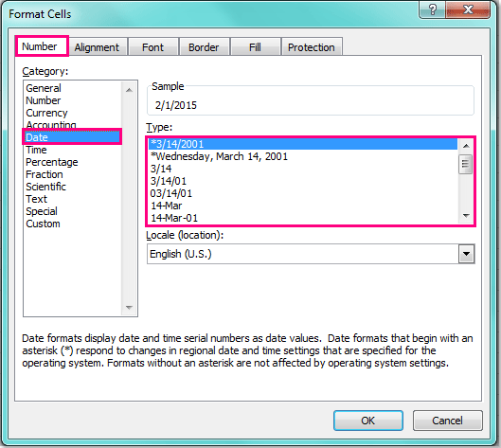Open the Locale (location) dropdown arrow
This screenshot has width=501, height=448.
coord(466,254)
